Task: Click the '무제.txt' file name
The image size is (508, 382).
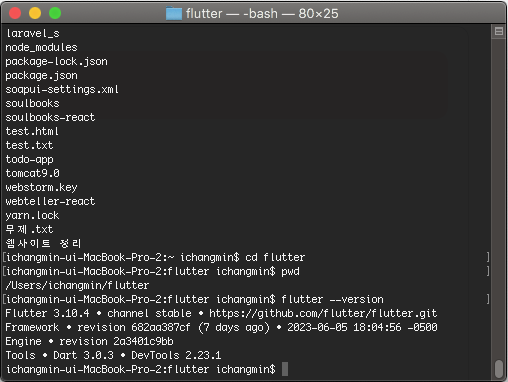Action: coord(29,229)
